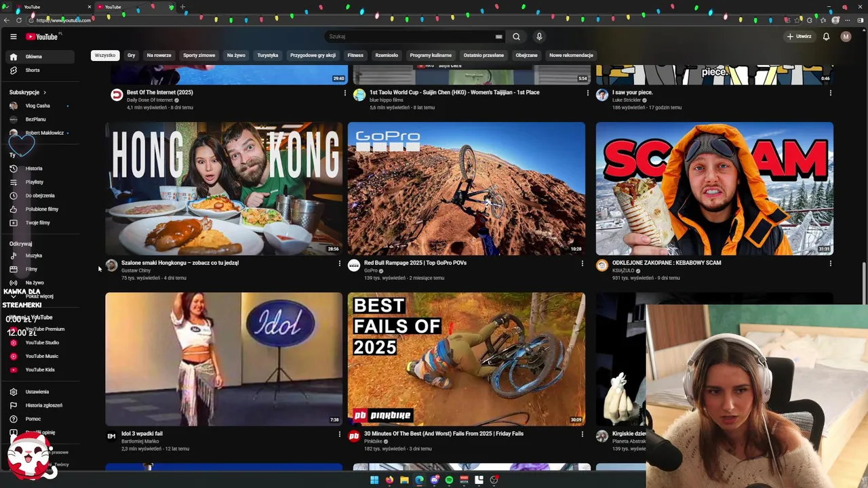This screenshot has height=488, width=868.
Task: Open options menu for 1st Taolu World Cup video
Action: [587, 93]
